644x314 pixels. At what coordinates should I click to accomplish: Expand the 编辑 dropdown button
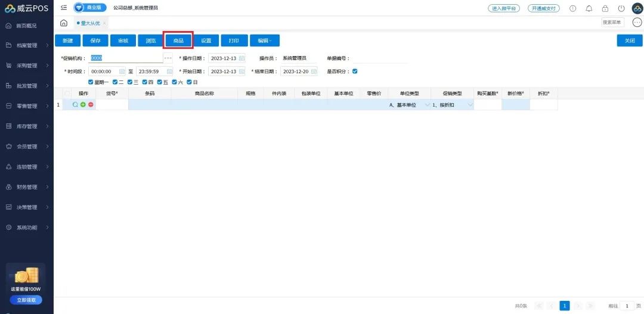265,41
